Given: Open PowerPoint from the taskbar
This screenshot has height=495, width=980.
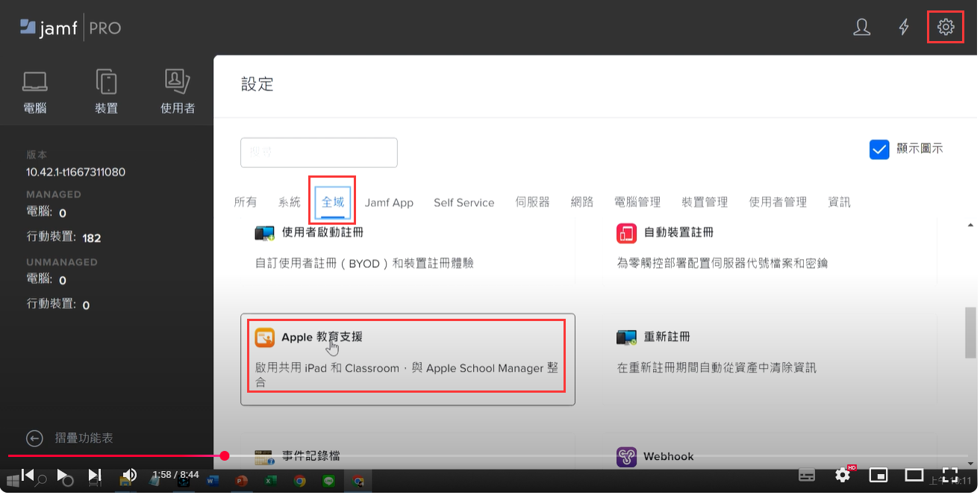Looking at the screenshot, I should [x=241, y=482].
